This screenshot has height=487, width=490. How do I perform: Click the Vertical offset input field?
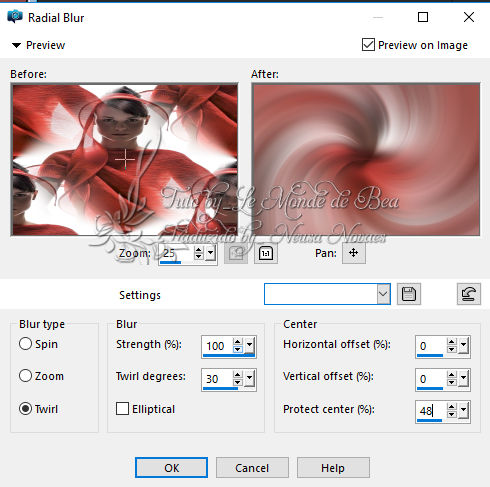coord(431,379)
